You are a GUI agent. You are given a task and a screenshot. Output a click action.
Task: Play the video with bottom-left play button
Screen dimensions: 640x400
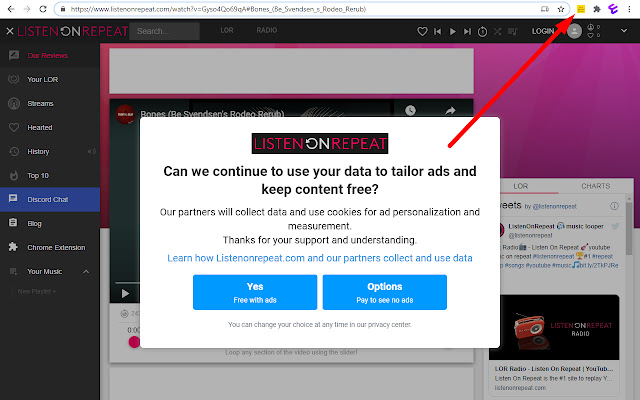tap(125, 293)
